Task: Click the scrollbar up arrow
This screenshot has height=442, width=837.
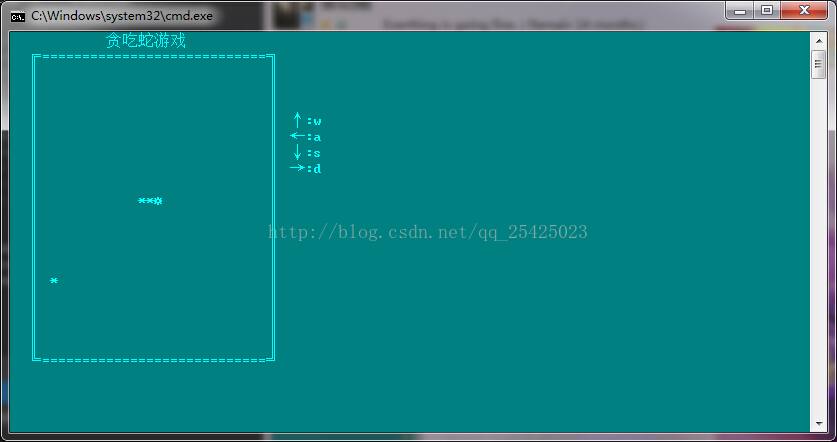Action: coord(819,41)
